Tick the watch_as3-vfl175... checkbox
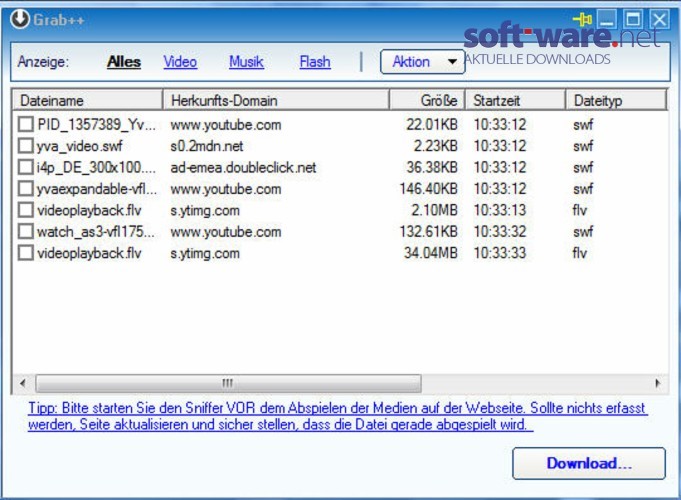The image size is (681, 500). (x=26, y=231)
